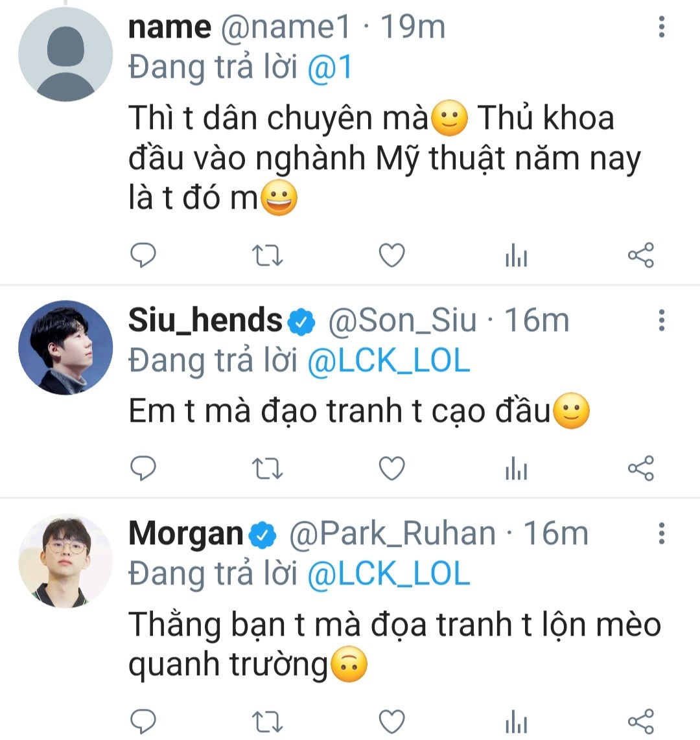Reply to Siu_hends' tweet

[x=143, y=468]
